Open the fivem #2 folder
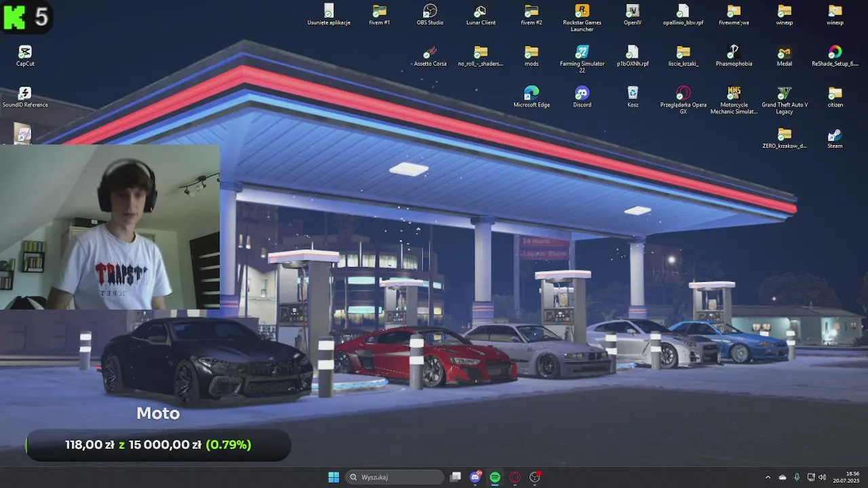Image resolution: width=868 pixels, height=488 pixels. [x=531, y=15]
